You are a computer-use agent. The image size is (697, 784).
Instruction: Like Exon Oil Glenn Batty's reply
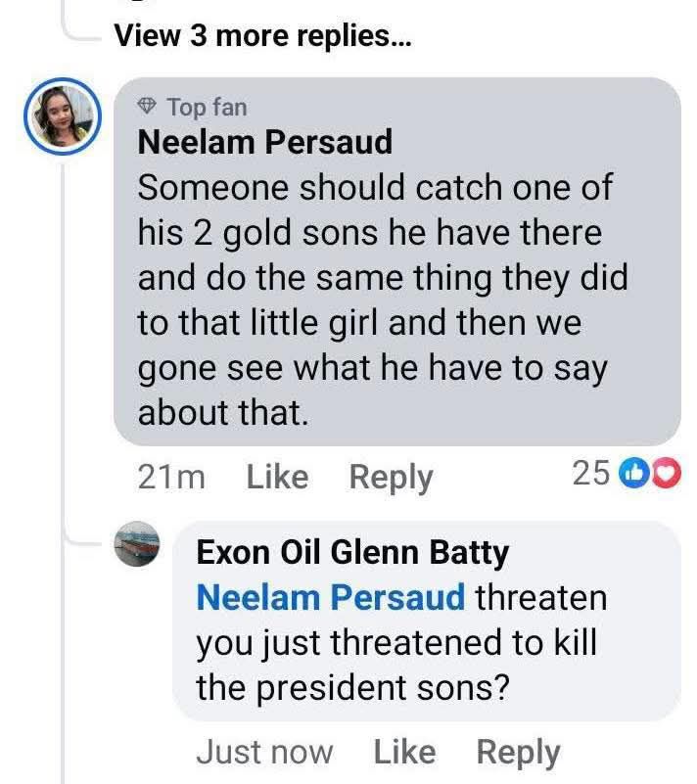(404, 753)
